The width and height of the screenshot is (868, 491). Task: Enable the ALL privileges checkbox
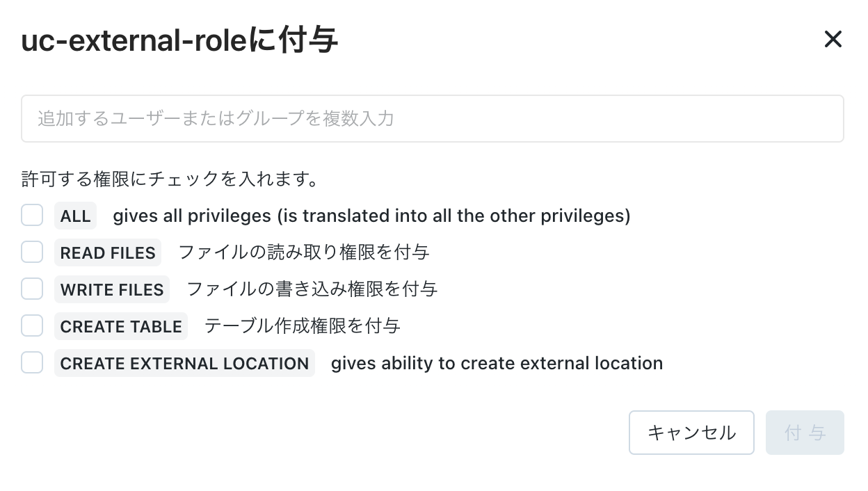[x=32, y=215]
